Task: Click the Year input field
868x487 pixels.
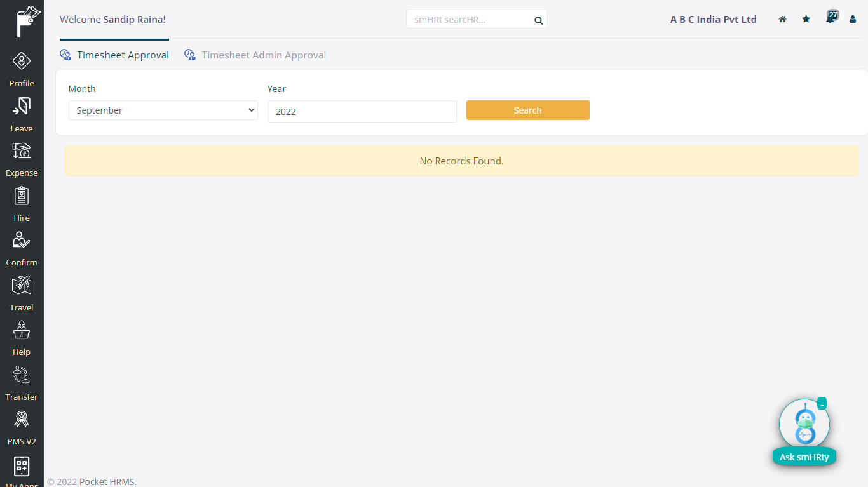Action: pyautogui.click(x=362, y=111)
